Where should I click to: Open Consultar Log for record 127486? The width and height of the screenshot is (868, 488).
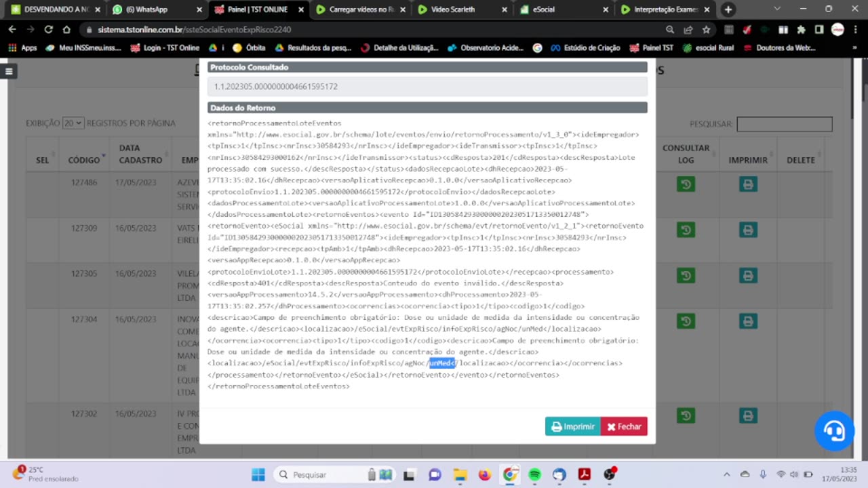point(686,184)
